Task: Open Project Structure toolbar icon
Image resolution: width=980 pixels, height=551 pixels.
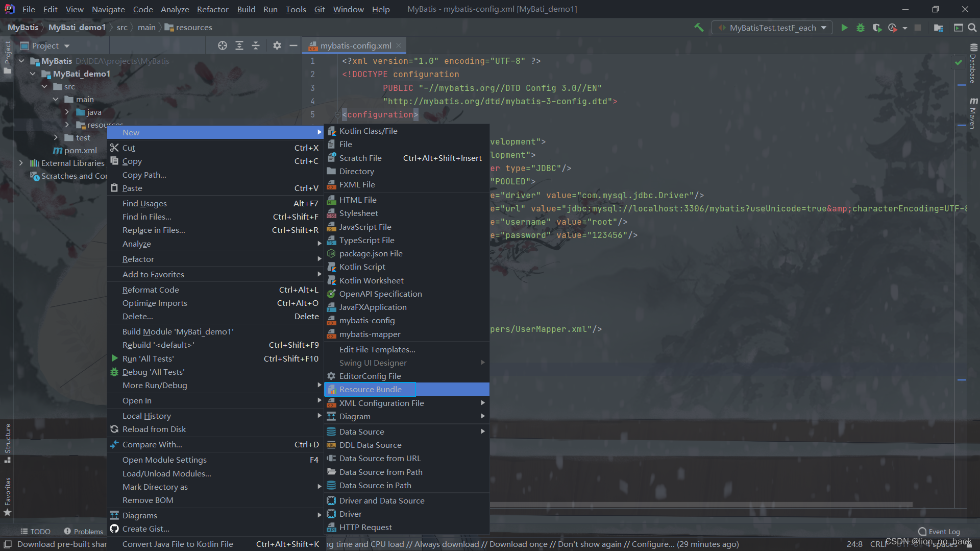Action: 938,28
